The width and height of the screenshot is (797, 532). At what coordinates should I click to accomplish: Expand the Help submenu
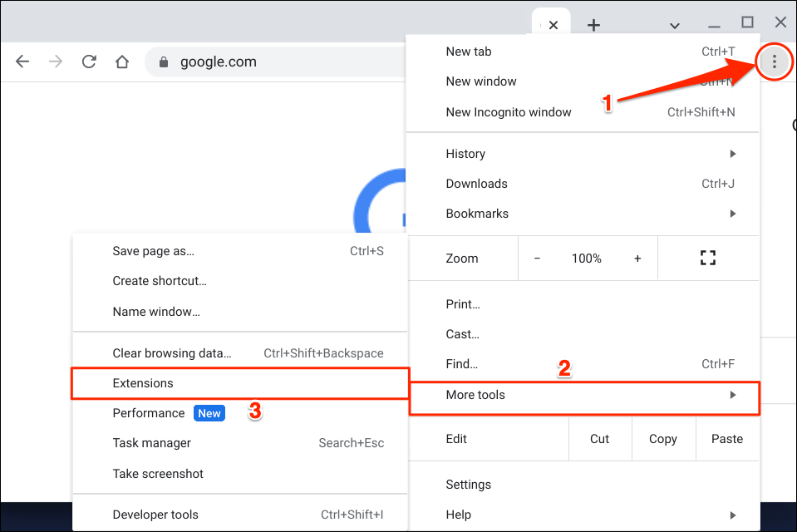click(582, 515)
